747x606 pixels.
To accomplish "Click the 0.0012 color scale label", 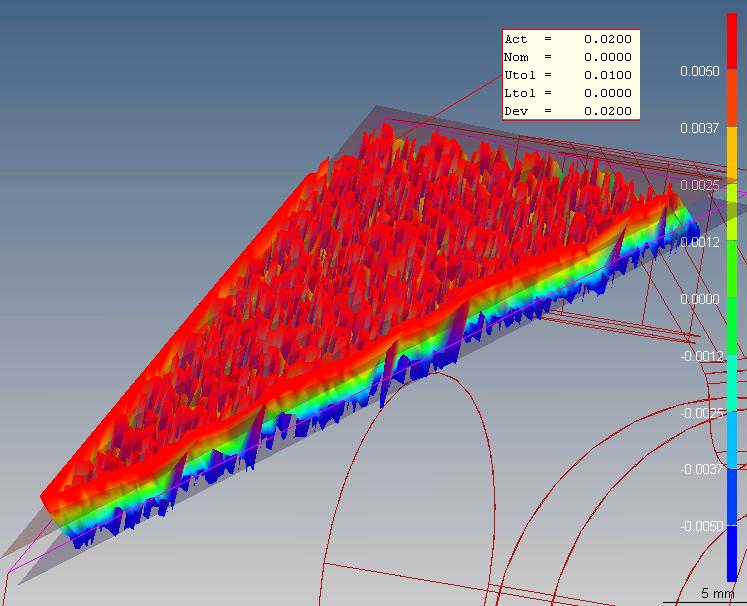I will click(700, 242).
